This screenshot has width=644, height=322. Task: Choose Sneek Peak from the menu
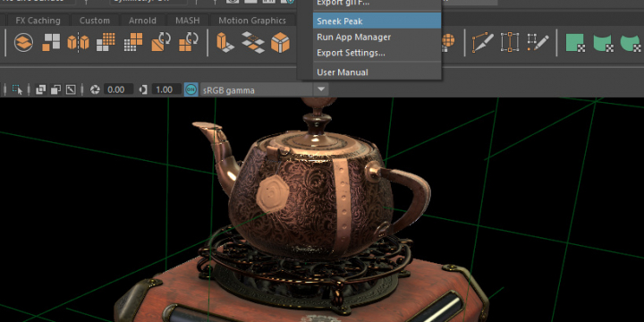click(x=340, y=21)
